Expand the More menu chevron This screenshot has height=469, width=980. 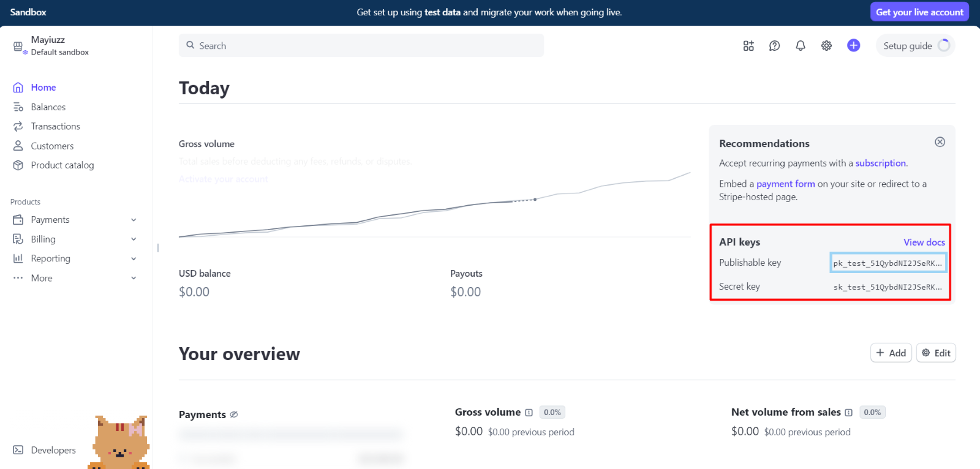tap(134, 278)
